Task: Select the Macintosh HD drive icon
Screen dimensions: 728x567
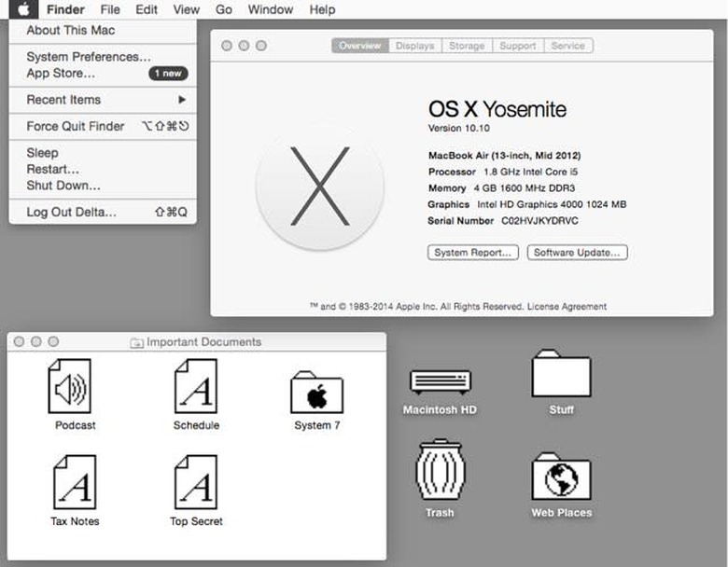Action: coord(441,381)
